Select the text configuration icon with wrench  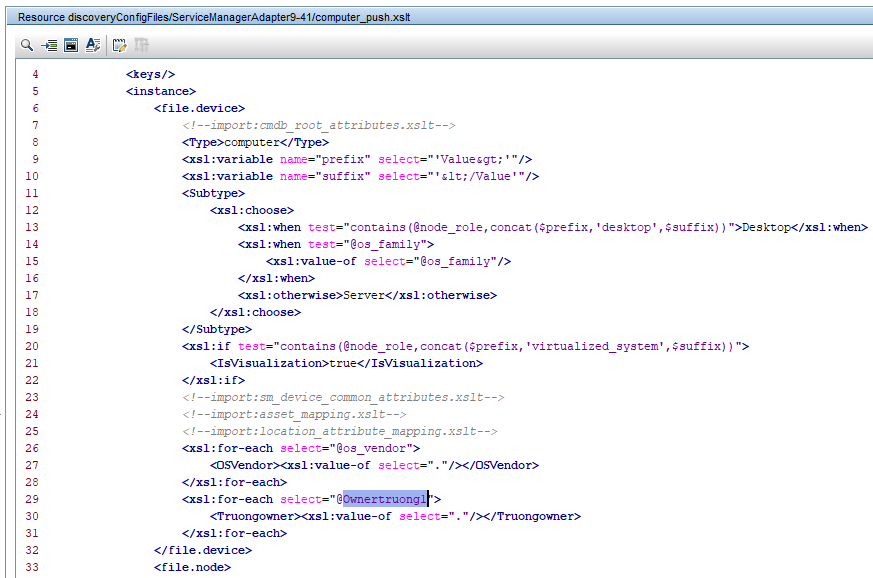click(93, 45)
